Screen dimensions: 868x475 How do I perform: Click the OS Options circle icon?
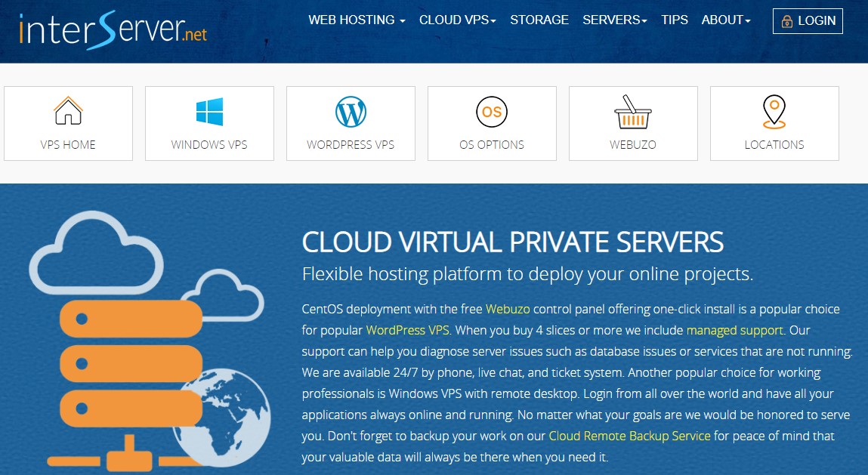492,112
